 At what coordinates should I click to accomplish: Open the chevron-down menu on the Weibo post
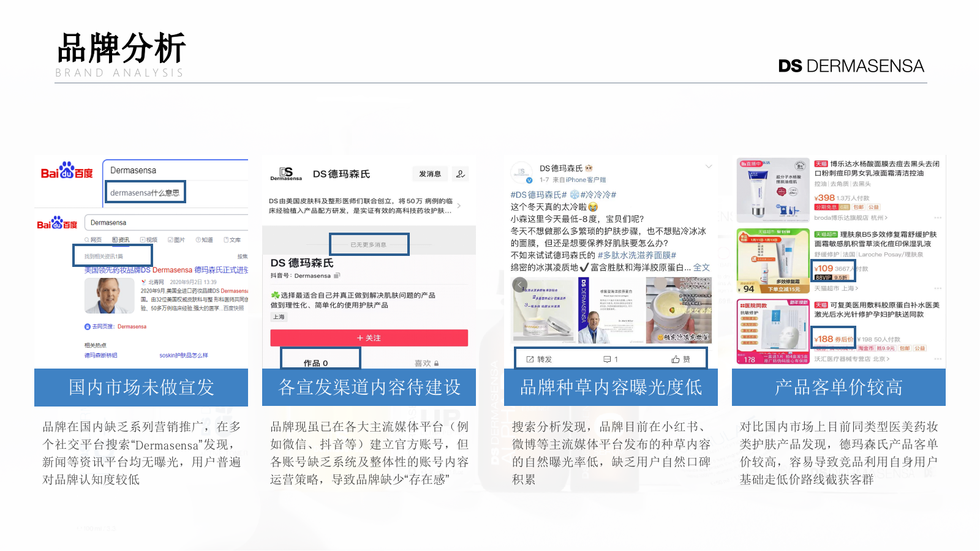(x=709, y=167)
